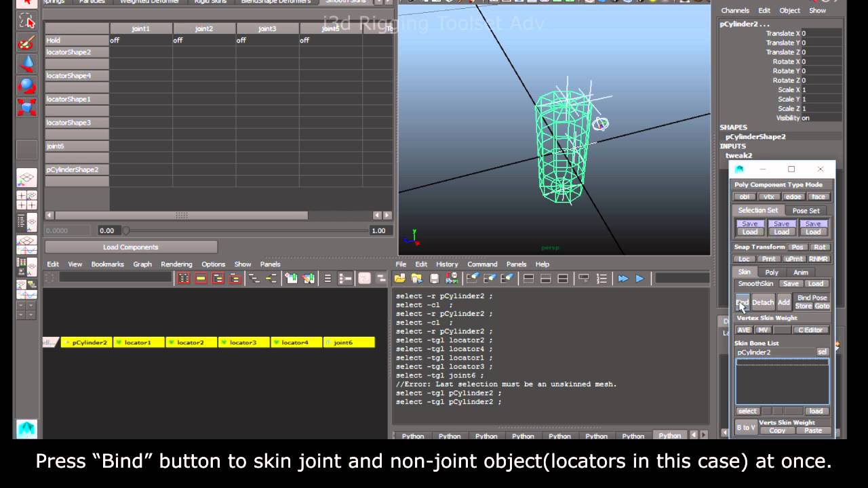Viewport: 868px width, 488px height.
Task: Select the Paint Selection tool in the toolbox
Action: pos(26,42)
